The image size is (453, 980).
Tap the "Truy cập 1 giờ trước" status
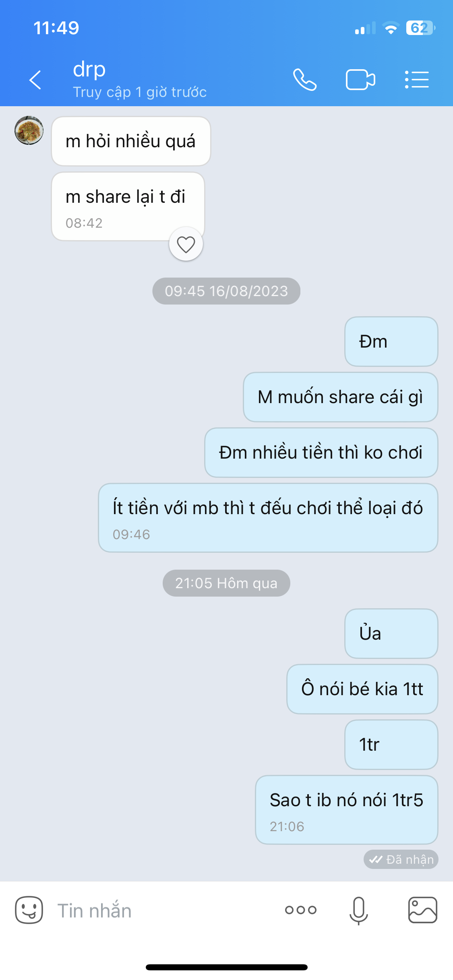140,93
